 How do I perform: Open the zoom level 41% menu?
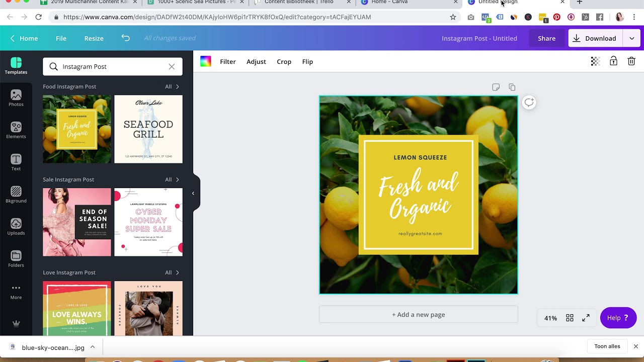550,318
